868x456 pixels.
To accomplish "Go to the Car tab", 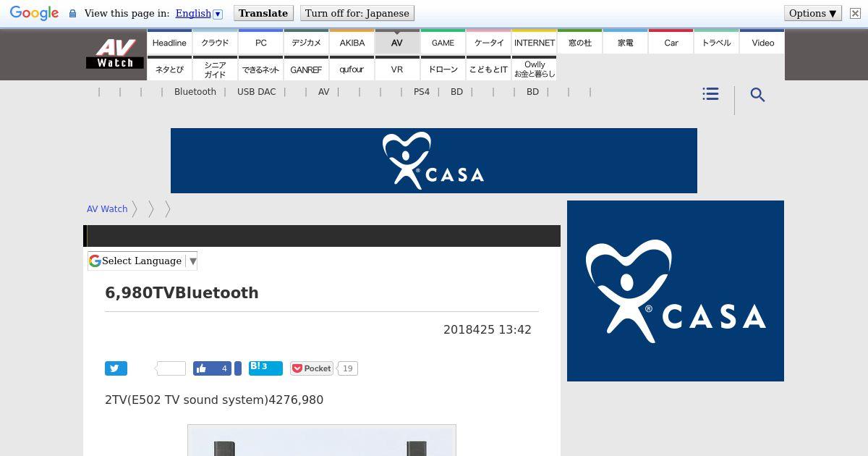I will [x=671, y=43].
